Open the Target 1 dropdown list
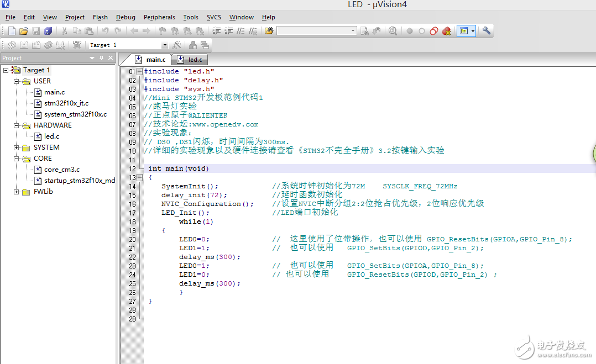 click(x=164, y=45)
